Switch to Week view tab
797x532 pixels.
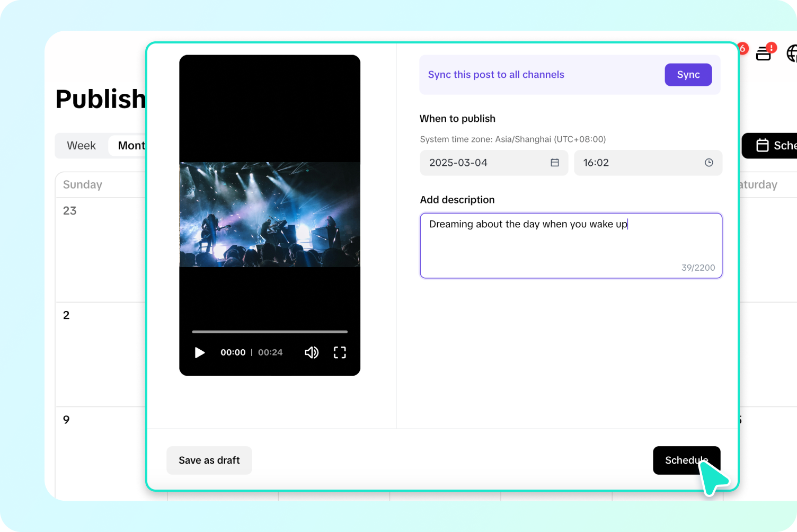[82, 146]
